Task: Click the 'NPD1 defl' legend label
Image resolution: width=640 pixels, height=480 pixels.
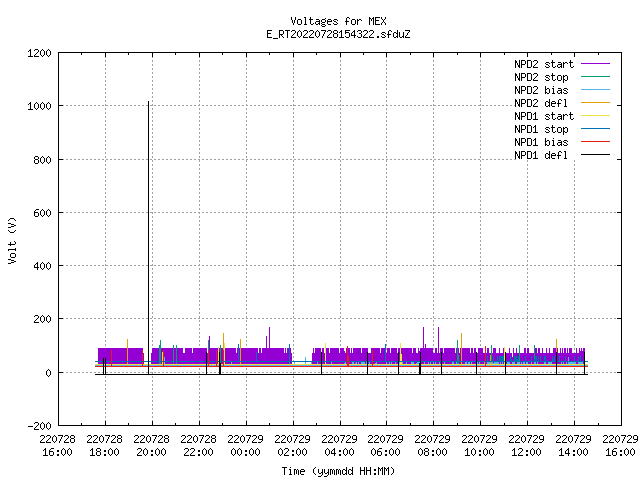Action: coord(541,156)
